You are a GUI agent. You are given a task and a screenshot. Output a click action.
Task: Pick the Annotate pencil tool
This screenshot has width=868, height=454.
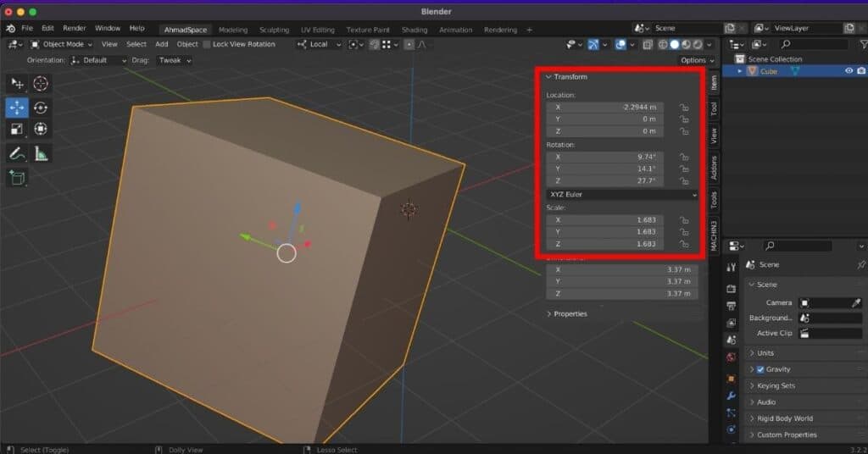tap(17, 153)
